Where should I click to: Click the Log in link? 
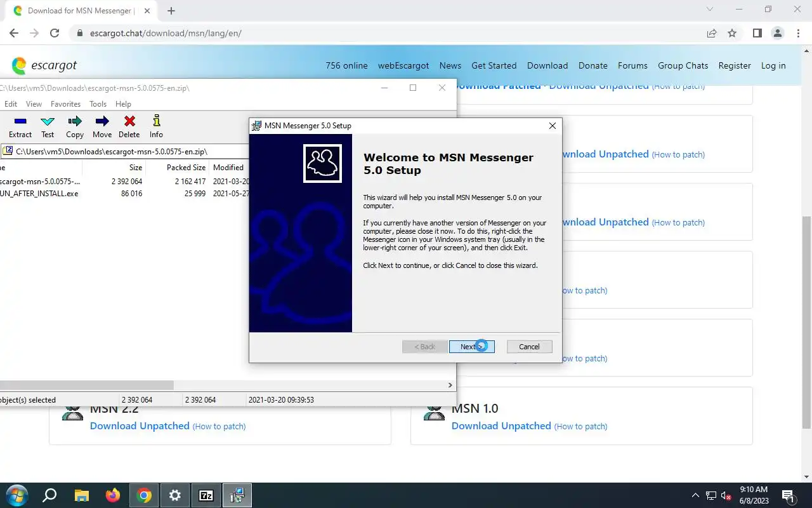click(773, 65)
